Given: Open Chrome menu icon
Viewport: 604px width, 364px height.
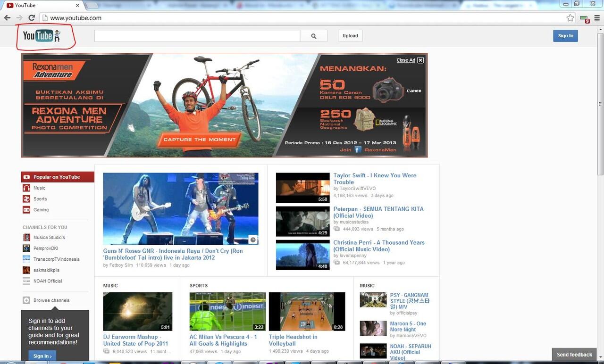Looking at the screenshot, I should tap(597, 18).
